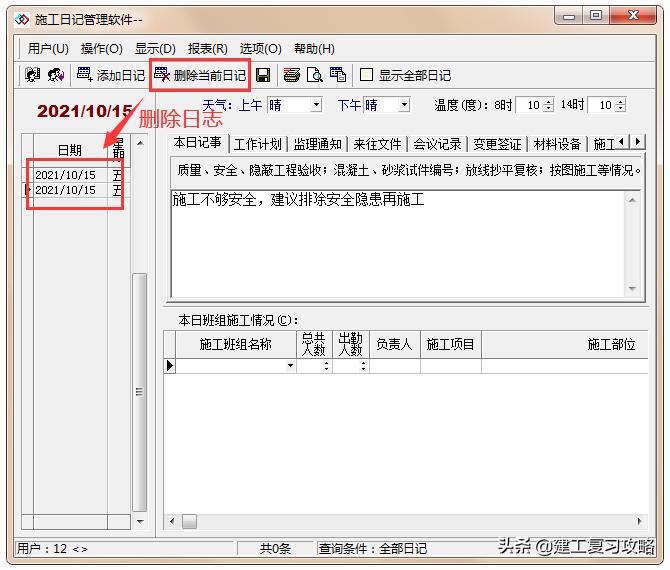Switch to the 工作计划 tab

pyautogui.click(x=258, y=144)
